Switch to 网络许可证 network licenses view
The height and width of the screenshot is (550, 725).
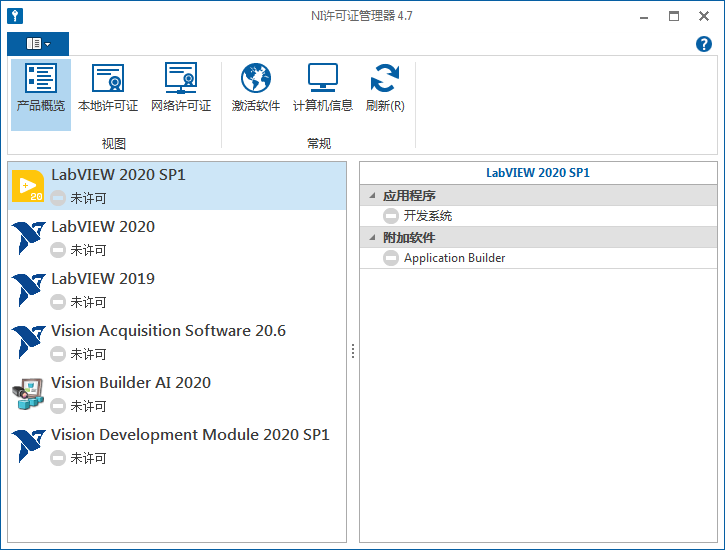[x=181, y=88]
